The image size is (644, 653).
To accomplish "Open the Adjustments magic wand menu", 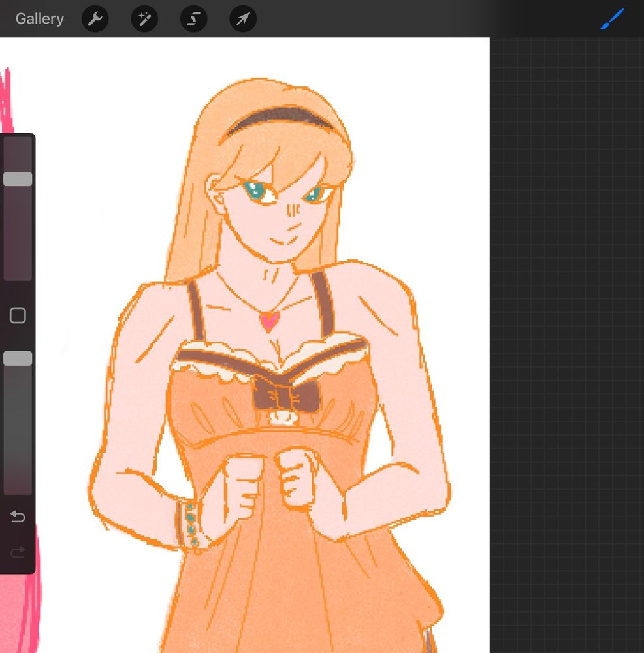I will [x=144, y=19].
